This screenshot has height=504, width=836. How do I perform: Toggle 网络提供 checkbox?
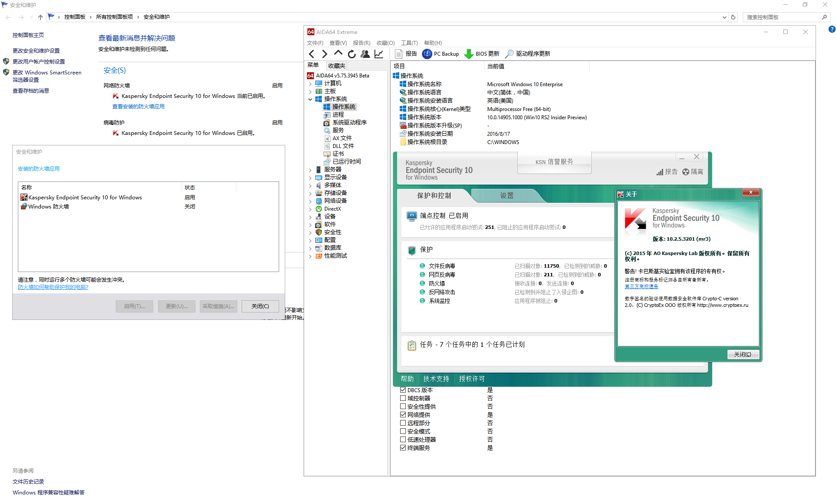[x=403, y=415]
